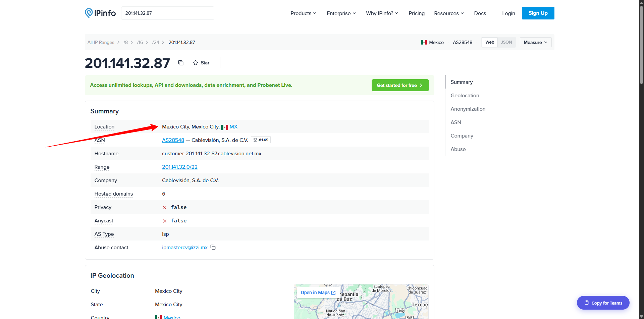Open the 201.141.32.0/22 range link
This screenshot has width=644, height=319.
(x=180, y=167)
